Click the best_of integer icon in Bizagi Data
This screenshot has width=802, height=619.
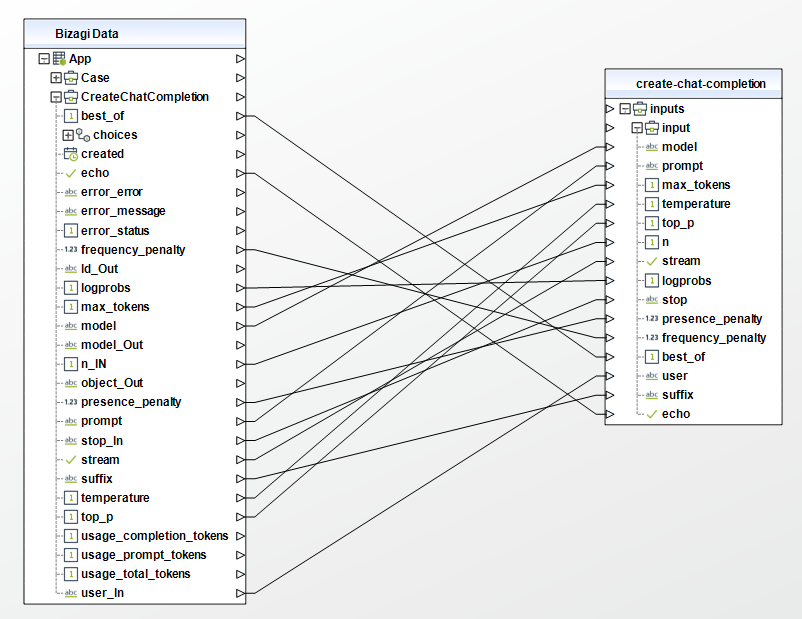pyautogui.click(x=71, y=116)
